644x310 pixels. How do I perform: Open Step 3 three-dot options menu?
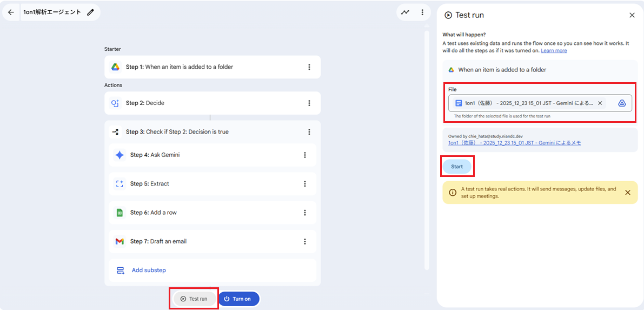pyautogui.click(x=309, y=131)
